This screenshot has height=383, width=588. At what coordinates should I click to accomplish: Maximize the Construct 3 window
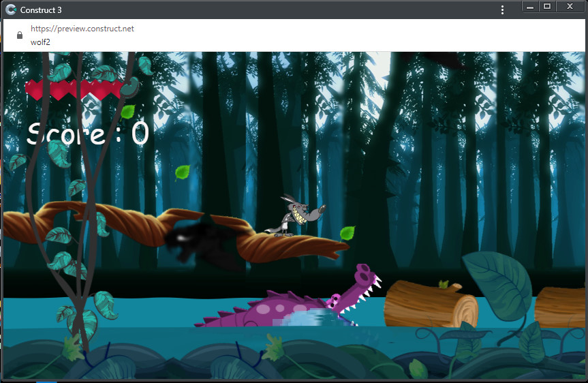point(547,7)
